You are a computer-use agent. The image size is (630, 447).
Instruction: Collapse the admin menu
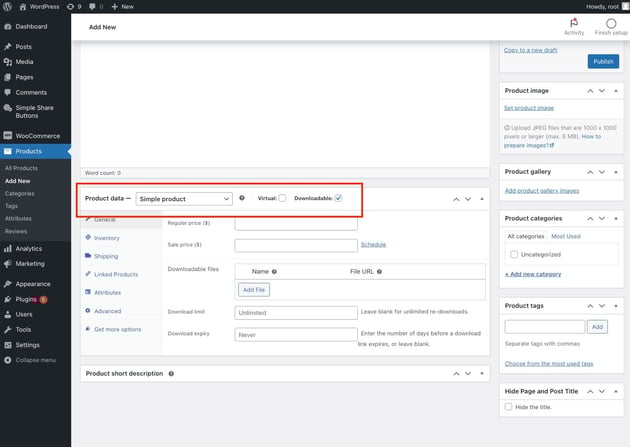35,360
